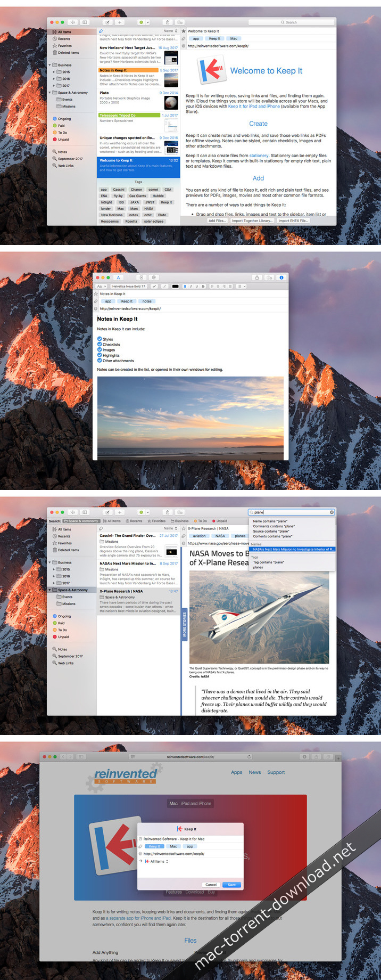Expand the Business folder in top sidebar
Viewport: 381px width, 980px height.
click(x=50, y=65)
